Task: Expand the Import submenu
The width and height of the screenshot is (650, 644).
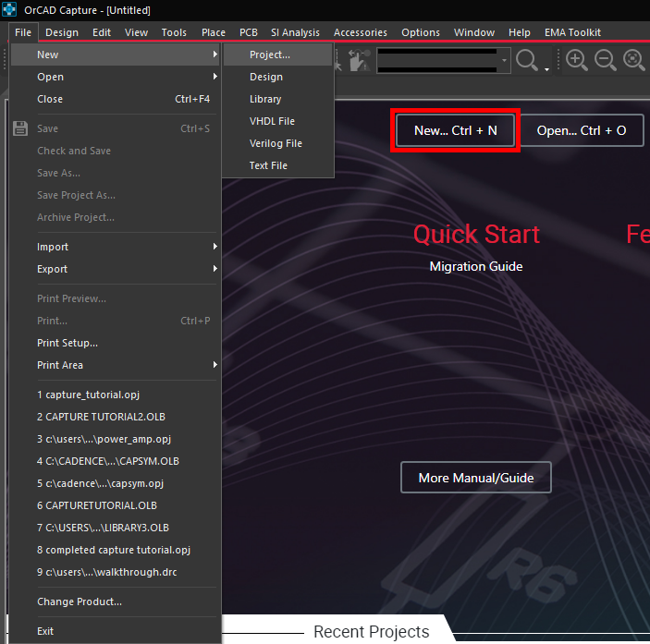Action: click(115, 247)
